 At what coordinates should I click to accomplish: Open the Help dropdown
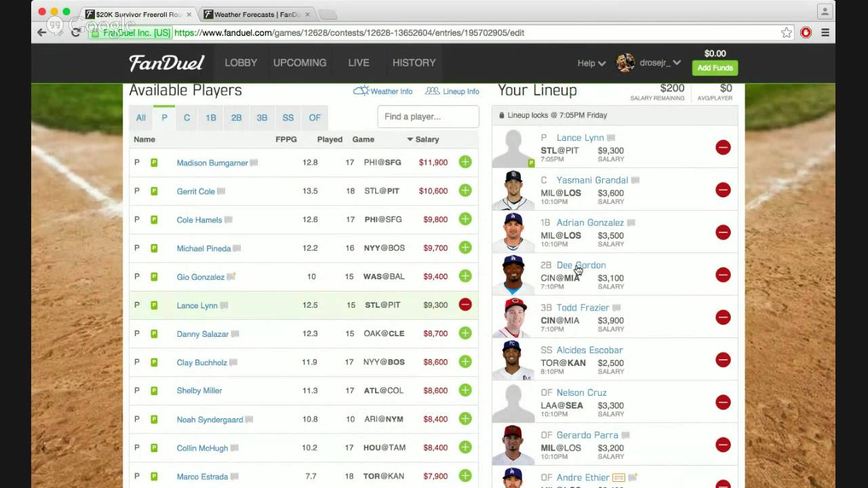coord(591,63)
